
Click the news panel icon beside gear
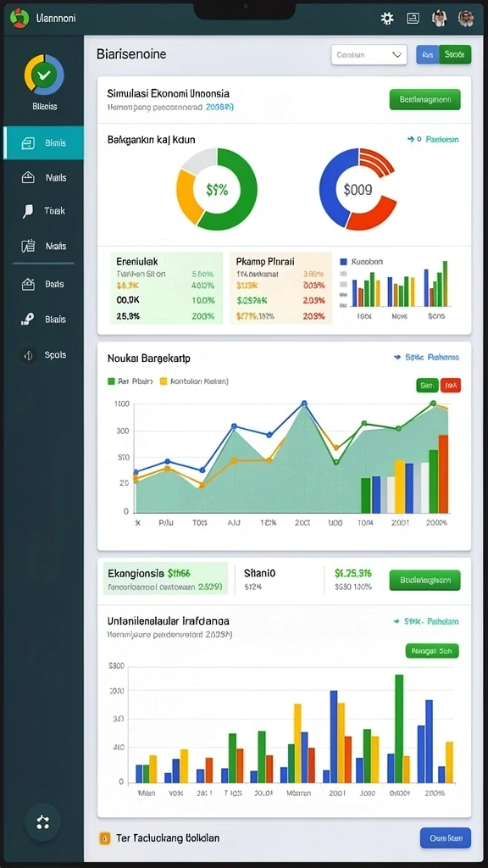pyautogui.click(x=413, y=19)
